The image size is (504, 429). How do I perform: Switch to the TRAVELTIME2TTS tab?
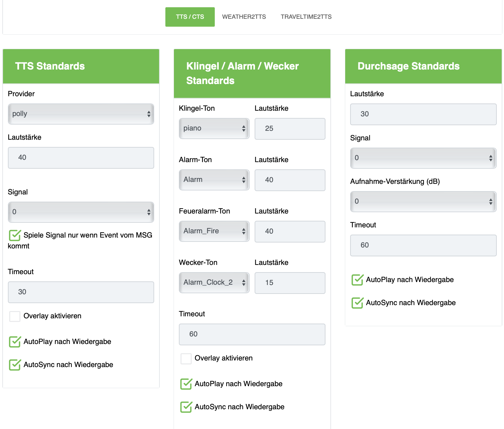pyautogui.click(x=306, y=17)
